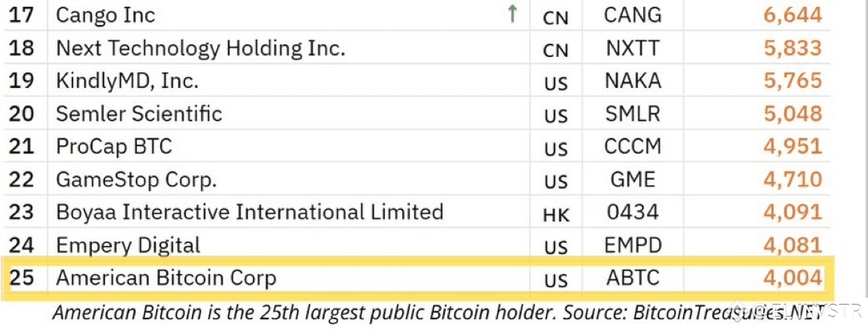Click Boyaa Interactive International Limited
This screenshot has height=331, width=868.
249,212
